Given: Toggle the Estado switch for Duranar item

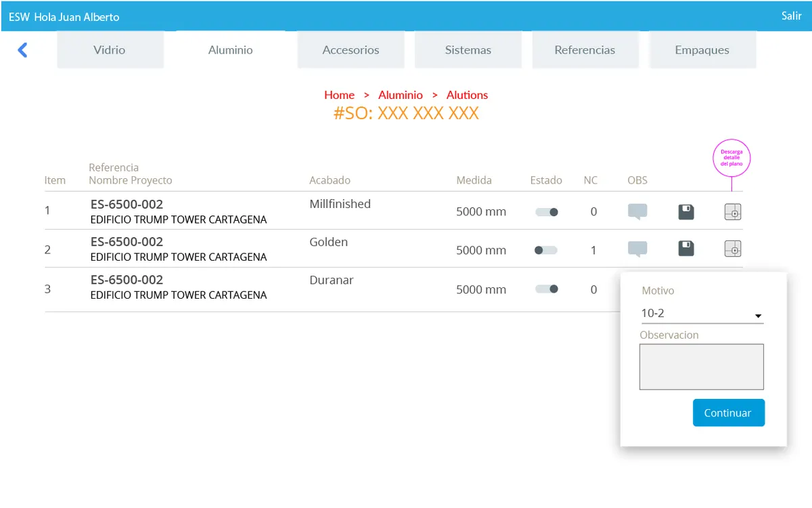Looking at the screenshot, I should coord(547,289).
